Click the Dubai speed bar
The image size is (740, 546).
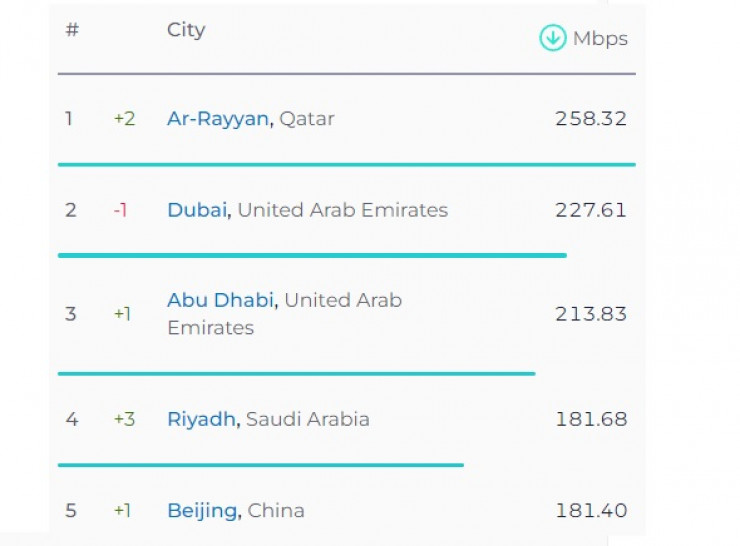312,255
